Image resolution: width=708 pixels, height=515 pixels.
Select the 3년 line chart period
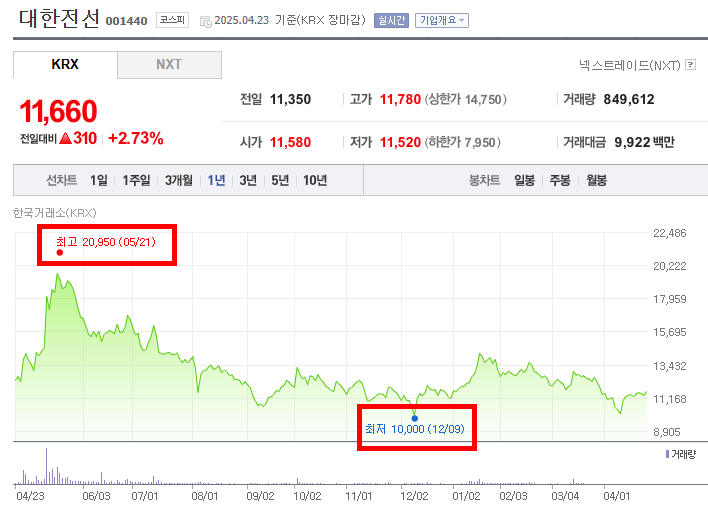[248, 181]
